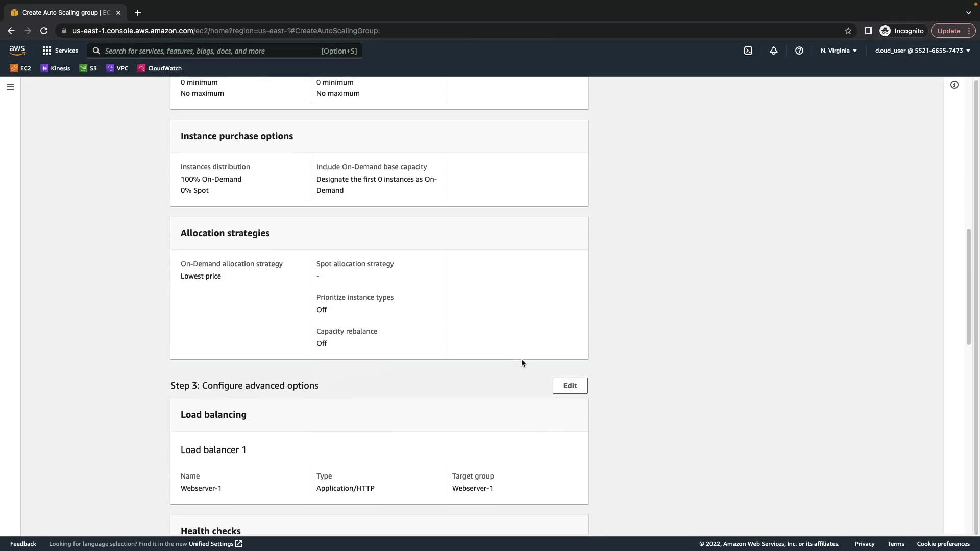Open the EC2 shortcut in favorites bar
This screenshot has width=980, height=551.
point(20,68)
